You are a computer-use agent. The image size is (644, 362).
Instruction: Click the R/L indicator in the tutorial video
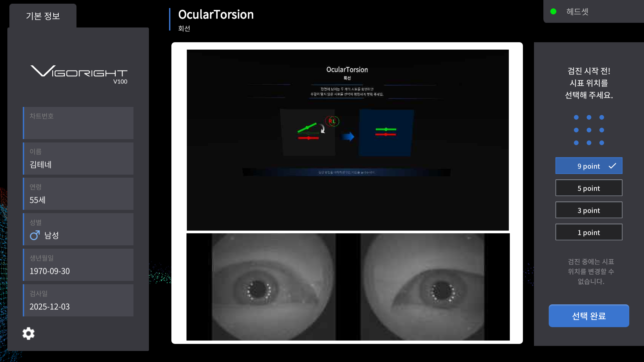coord(332,121)
